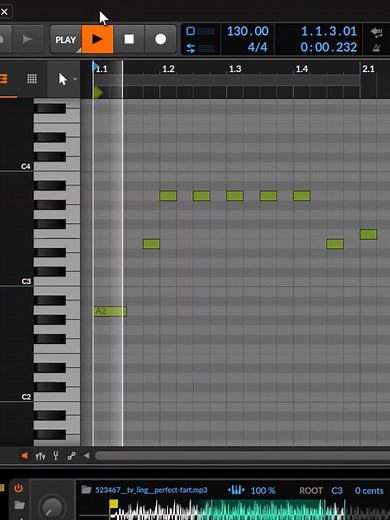This screenshot has height=520, width=390.
Task: Switch to the drum grid editor view icon
Action: 32,79
